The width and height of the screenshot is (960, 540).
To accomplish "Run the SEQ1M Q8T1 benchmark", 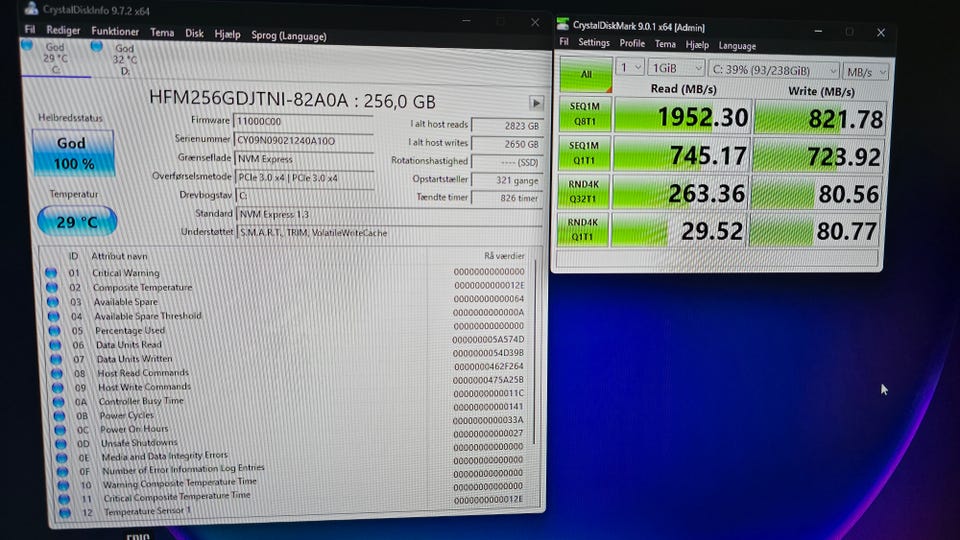I will pos(585,114).
